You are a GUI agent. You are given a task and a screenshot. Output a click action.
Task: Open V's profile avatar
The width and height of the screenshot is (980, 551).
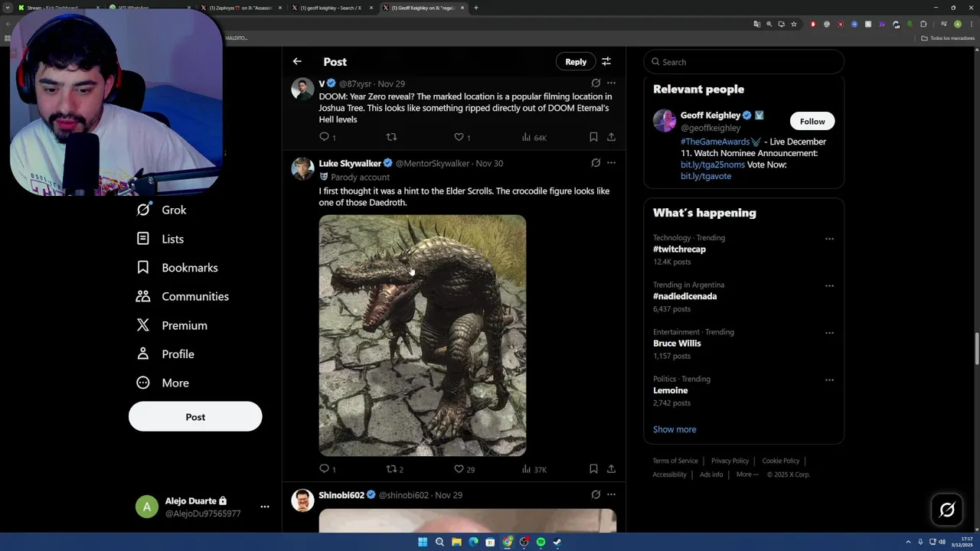click(x=302, y=88)
